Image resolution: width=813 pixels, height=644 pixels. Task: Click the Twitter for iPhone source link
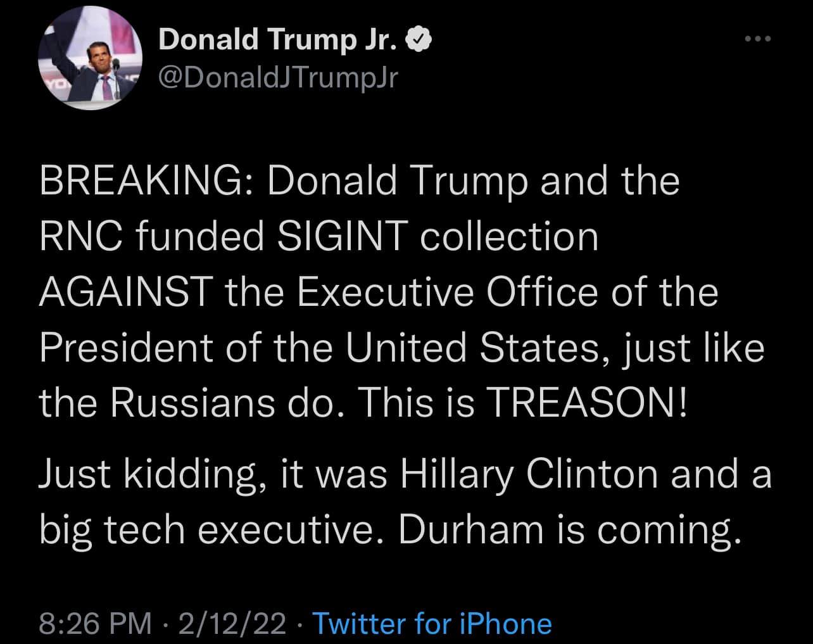pyautogui.click(x=432, y=624)
